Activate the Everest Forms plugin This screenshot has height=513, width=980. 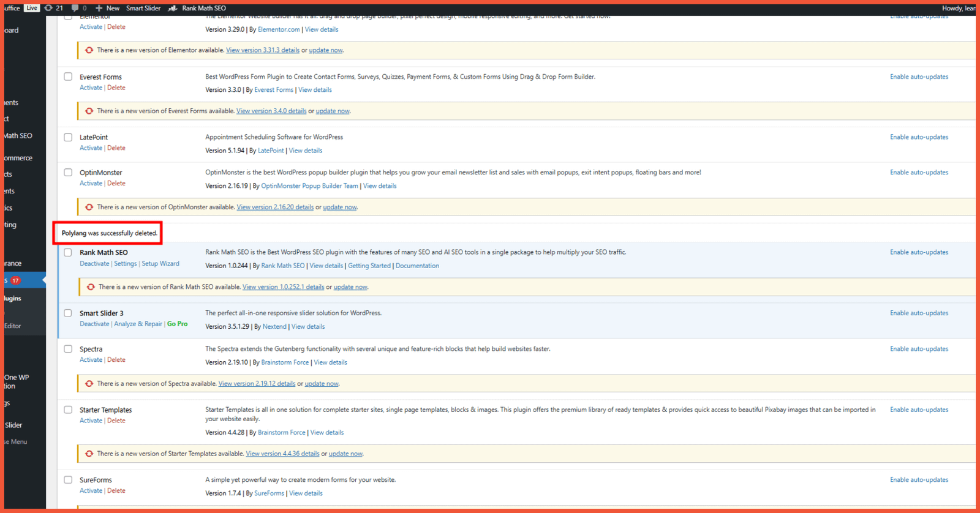[91, 88]
